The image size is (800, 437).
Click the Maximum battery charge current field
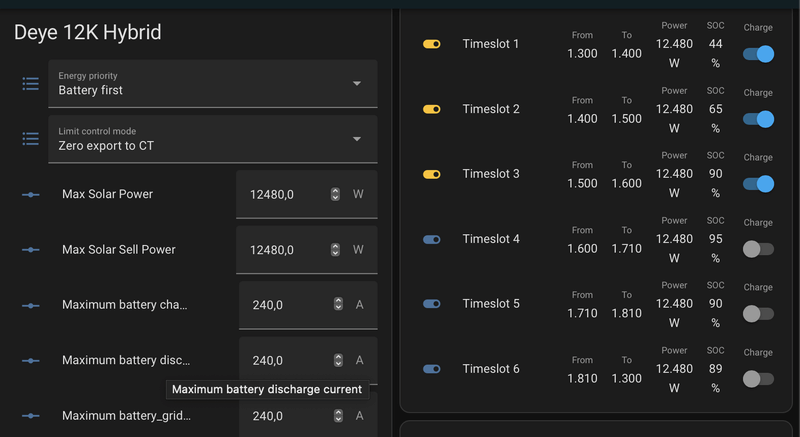[308, 305]
